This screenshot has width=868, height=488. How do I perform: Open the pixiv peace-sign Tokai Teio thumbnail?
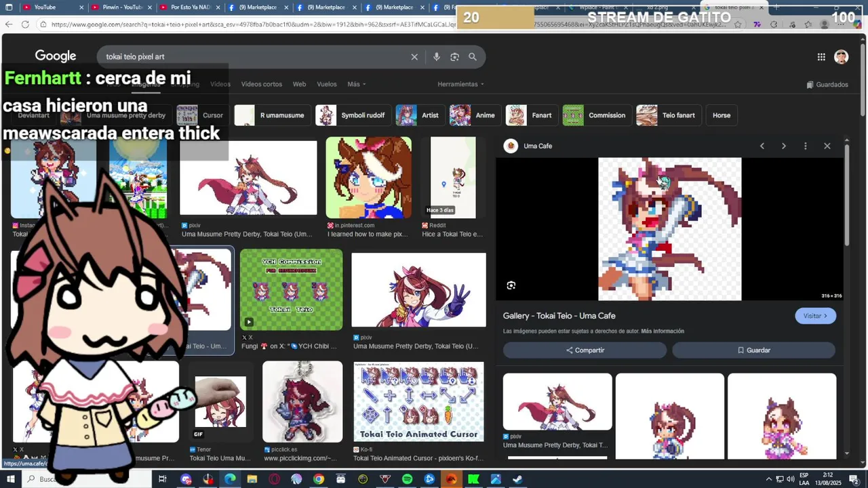pos(419,290)
